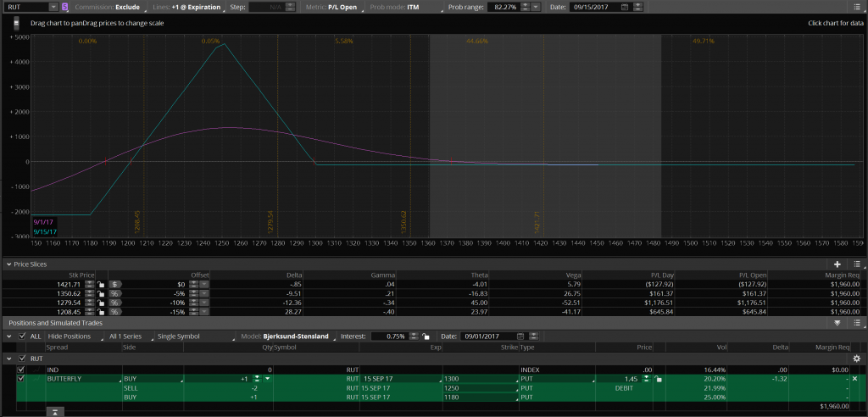Uncheck the BUTTERFLY trade row checkbox

22,378
